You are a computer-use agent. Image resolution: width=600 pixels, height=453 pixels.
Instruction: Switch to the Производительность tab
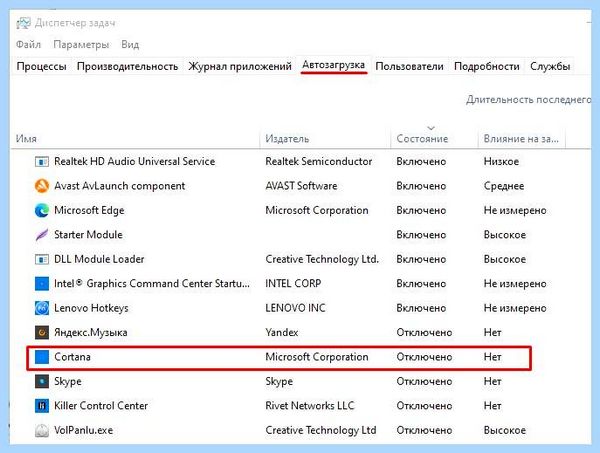click(x=127, y=66)
